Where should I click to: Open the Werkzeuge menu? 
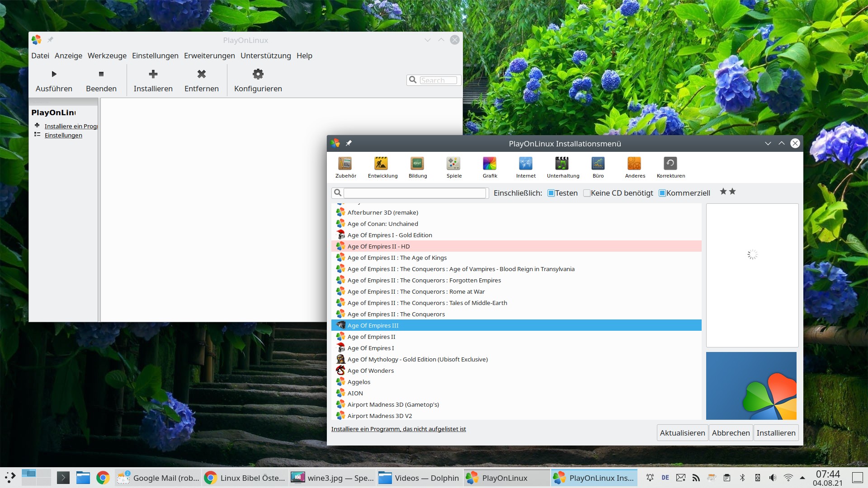(x=107, y=56)
